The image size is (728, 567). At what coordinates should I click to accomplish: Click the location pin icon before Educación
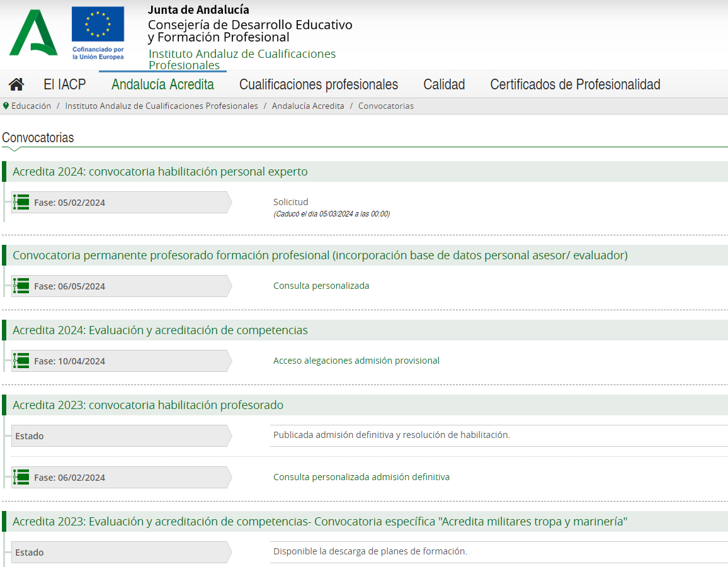coord(6,106)
